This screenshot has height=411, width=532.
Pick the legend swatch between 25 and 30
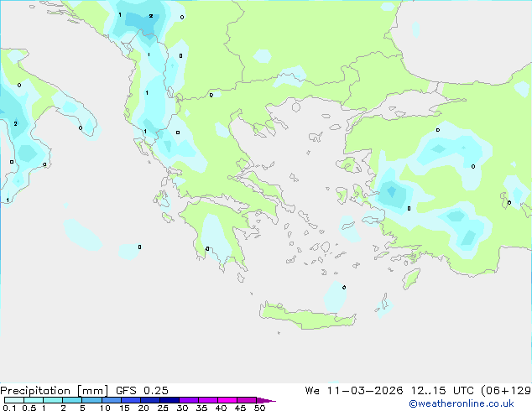tap(169, 400)
